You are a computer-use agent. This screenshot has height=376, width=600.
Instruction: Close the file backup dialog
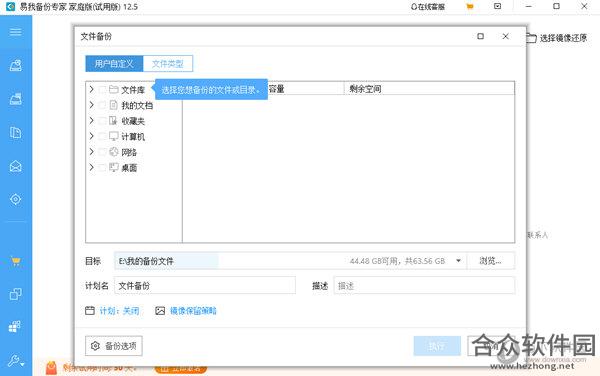coord(505,36)
